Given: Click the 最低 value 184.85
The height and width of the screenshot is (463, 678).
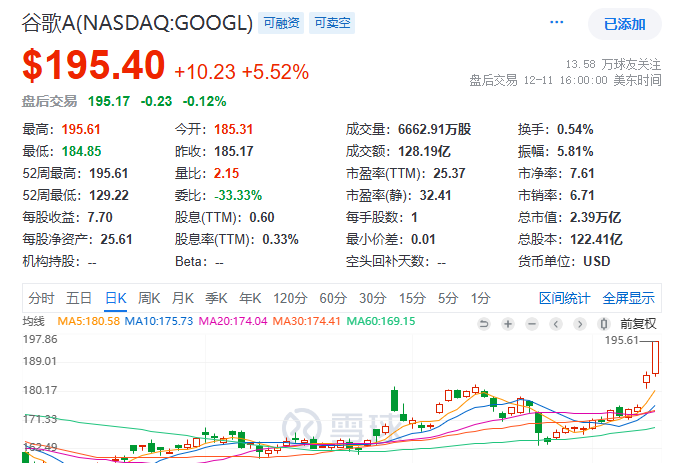Looking at the screenshot, I should coord(81,151).
